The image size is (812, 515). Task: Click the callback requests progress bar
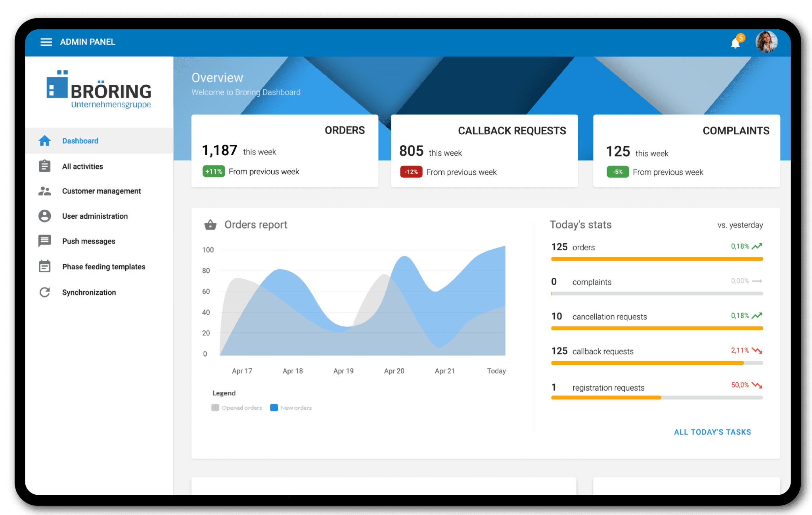(657, 363)
